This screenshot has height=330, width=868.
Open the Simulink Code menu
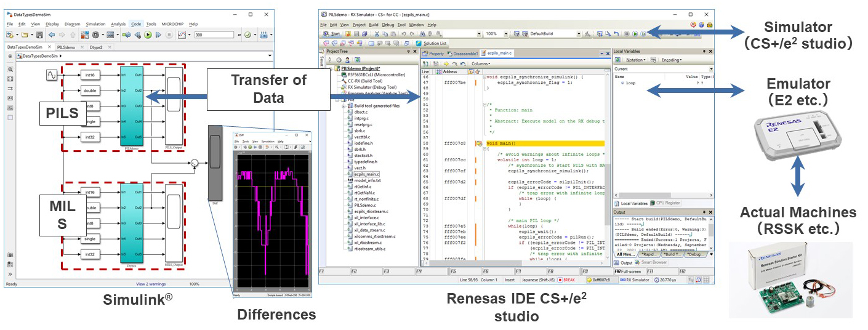pos(136,24)
